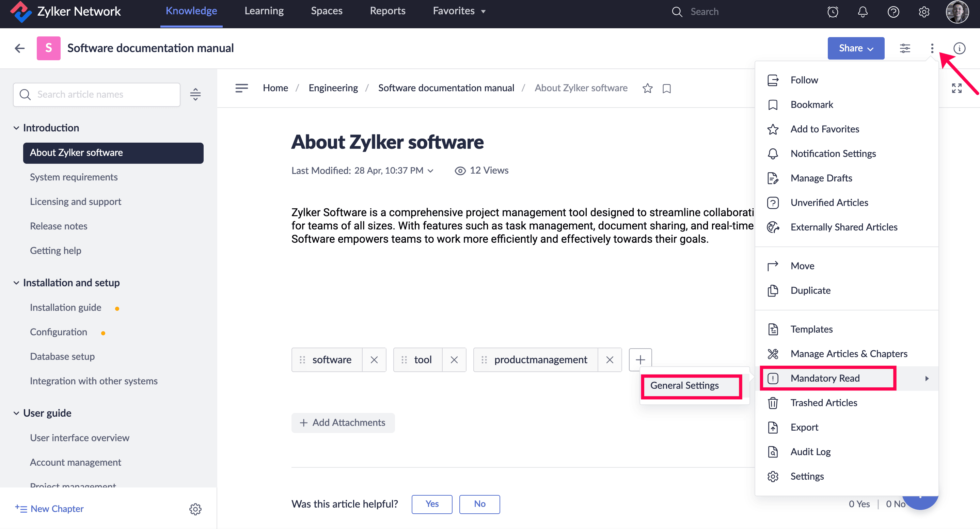980x529 pixels.
Task: Collapse the Introduction chapter
Action: 16,128
